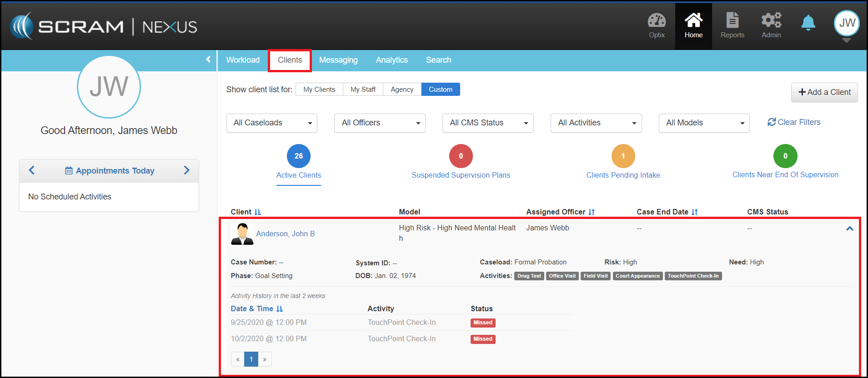Collapse the left sidebar panel arrow

pos(208,60)
